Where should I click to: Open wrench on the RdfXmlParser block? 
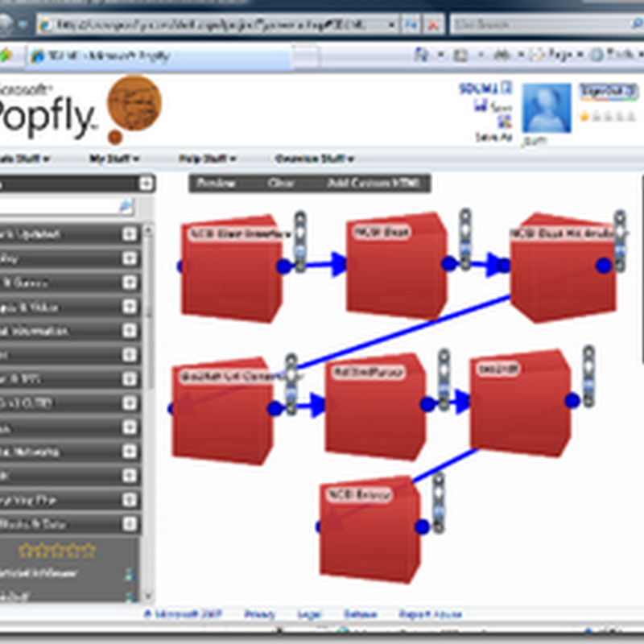(x=444, y=380)
